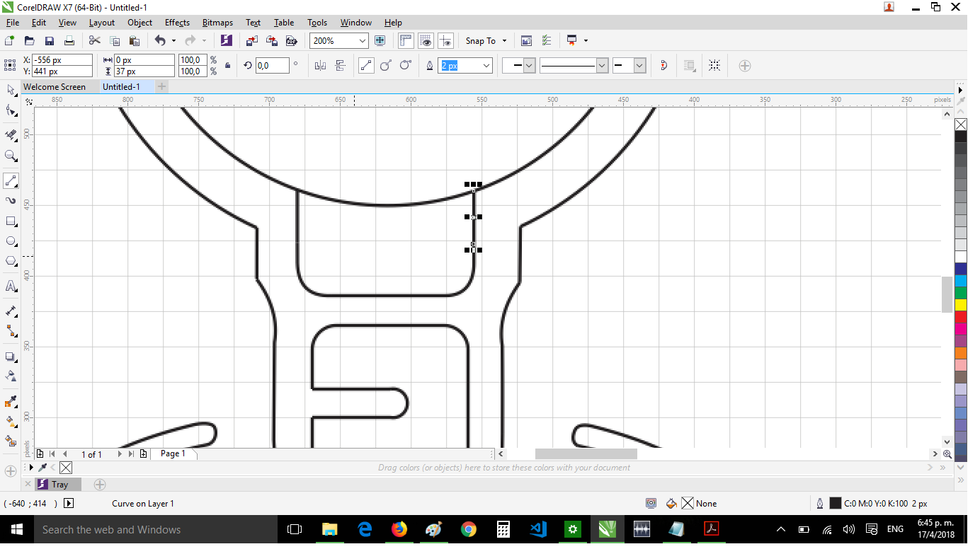Open the zoom level dropdown
This screenshot has width=980, height=549.
coord(363,41)
